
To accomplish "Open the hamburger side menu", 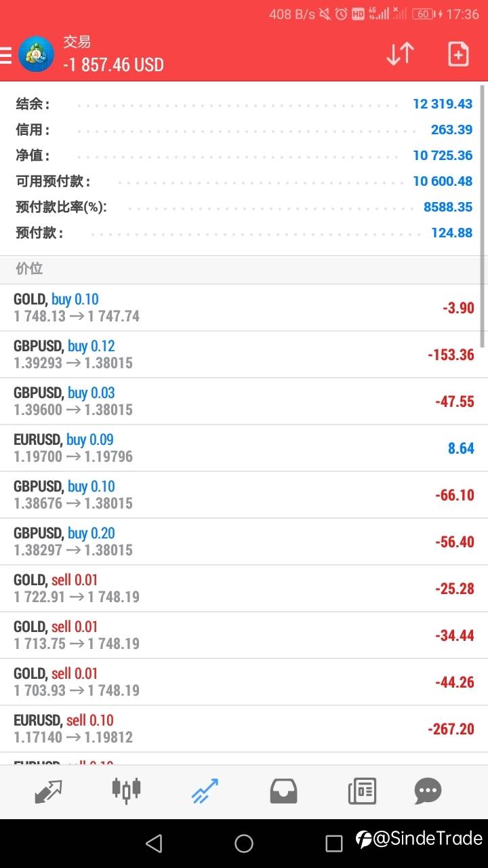I will coord(6,54).
